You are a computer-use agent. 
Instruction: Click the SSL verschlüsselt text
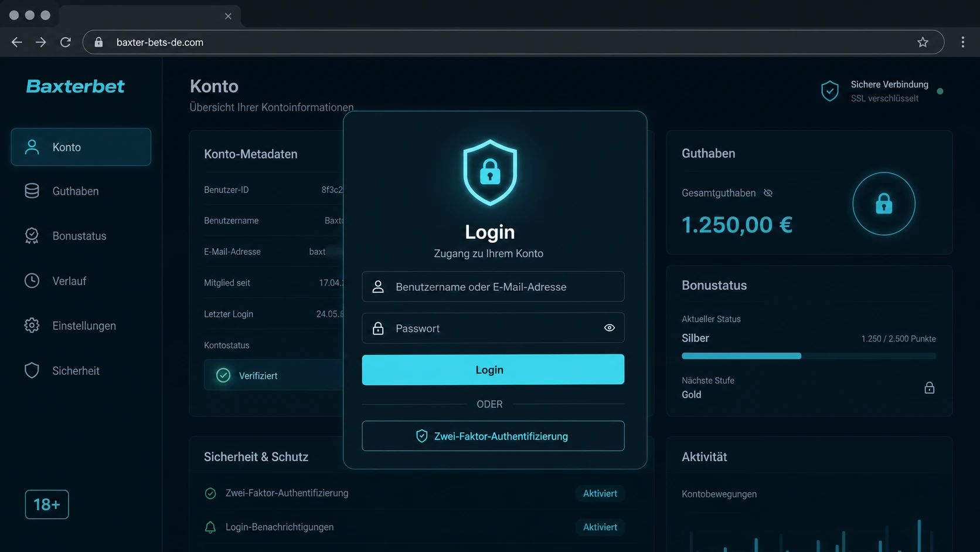(884, 99)
